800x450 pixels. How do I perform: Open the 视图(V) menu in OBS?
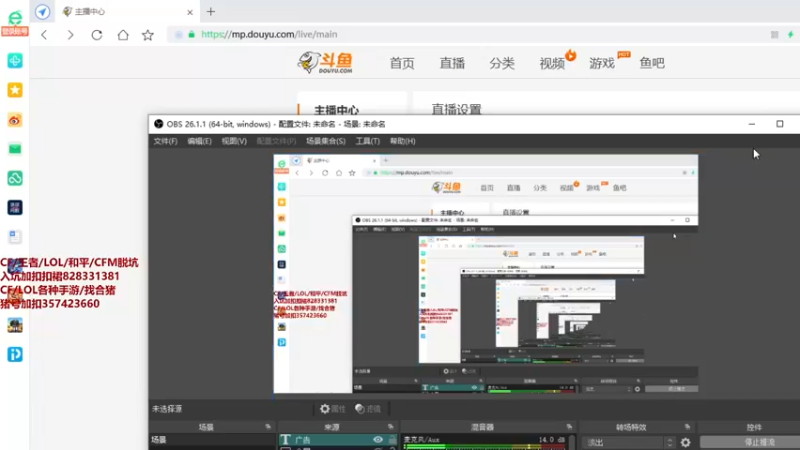click(234, 141)
